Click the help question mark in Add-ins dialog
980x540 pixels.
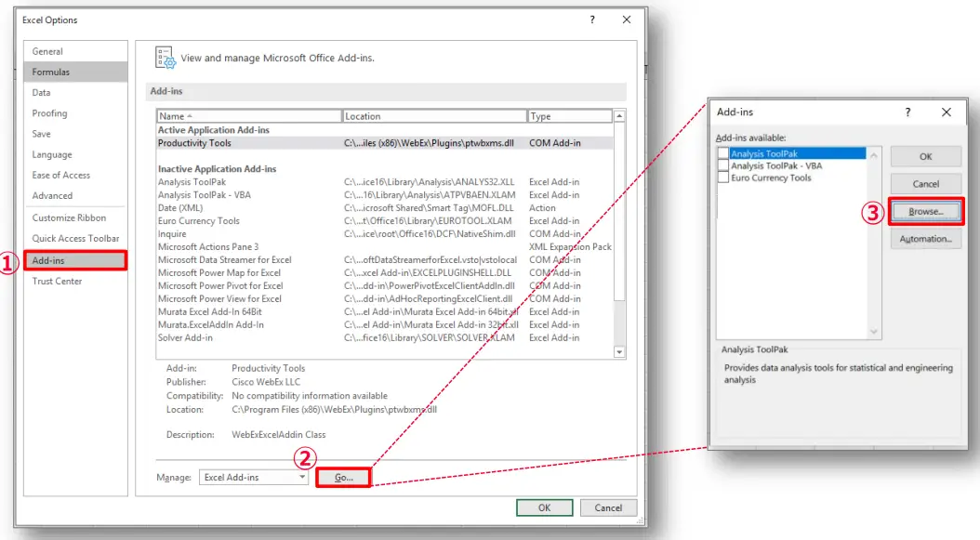(909, 112)
